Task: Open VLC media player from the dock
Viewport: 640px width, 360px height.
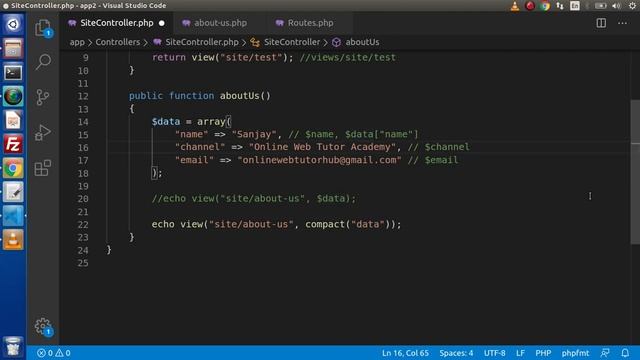Action: [13, 240]
